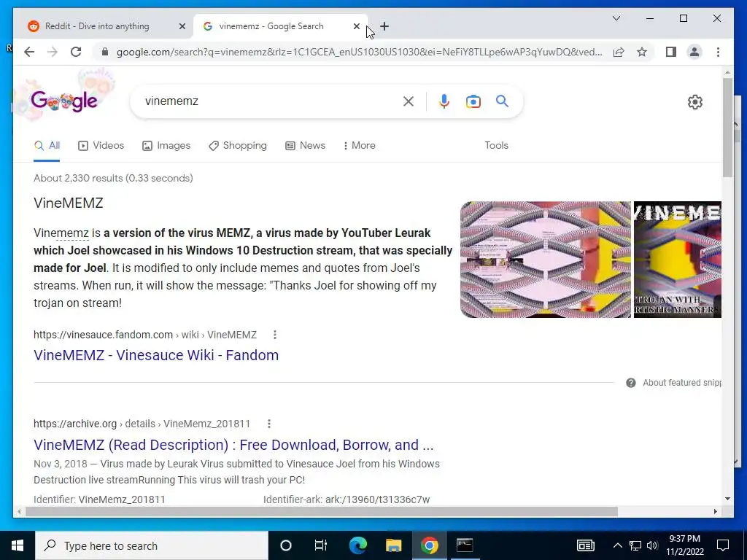Open Task View on the taskbar
Viewport: 747px width, 560px height.
(x=321, y=545)
